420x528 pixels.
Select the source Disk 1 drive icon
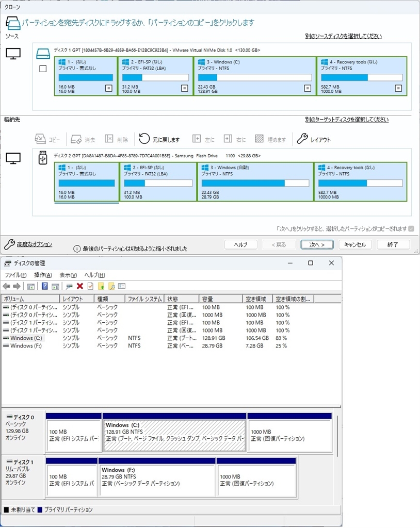[x=43, y=54]
